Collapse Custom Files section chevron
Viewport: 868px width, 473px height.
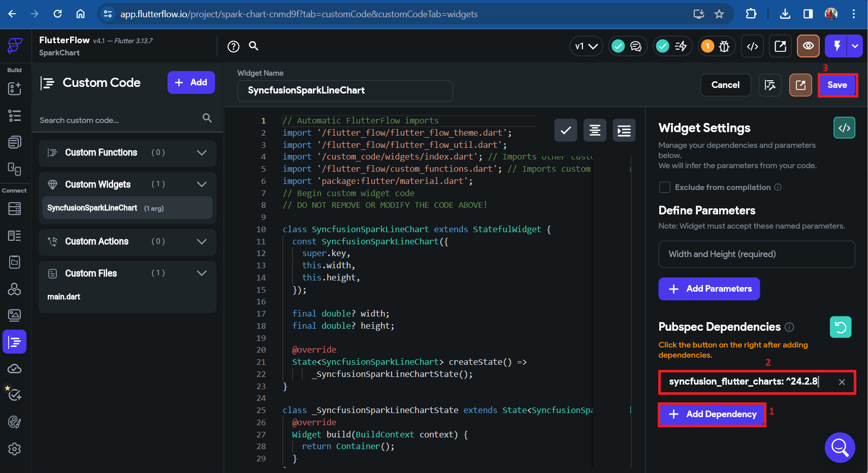click(x=202, y=273)
